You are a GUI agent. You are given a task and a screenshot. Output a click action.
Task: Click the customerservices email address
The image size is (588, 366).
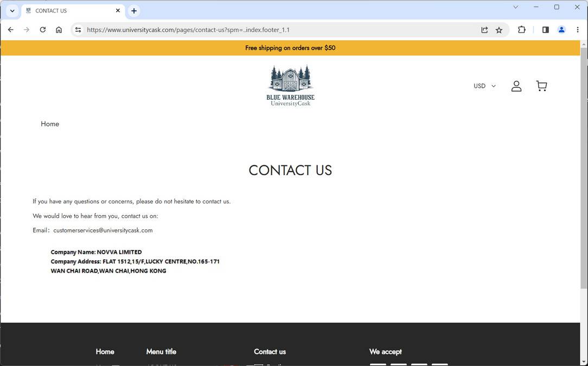103,230
